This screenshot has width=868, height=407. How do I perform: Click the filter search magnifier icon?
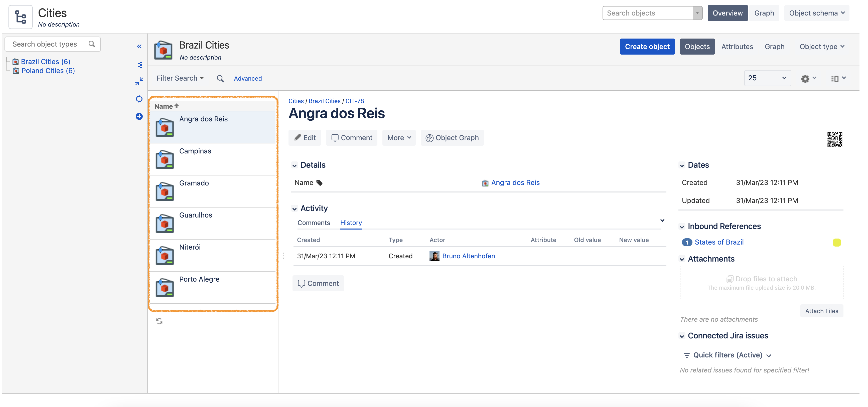click(220, 79)
